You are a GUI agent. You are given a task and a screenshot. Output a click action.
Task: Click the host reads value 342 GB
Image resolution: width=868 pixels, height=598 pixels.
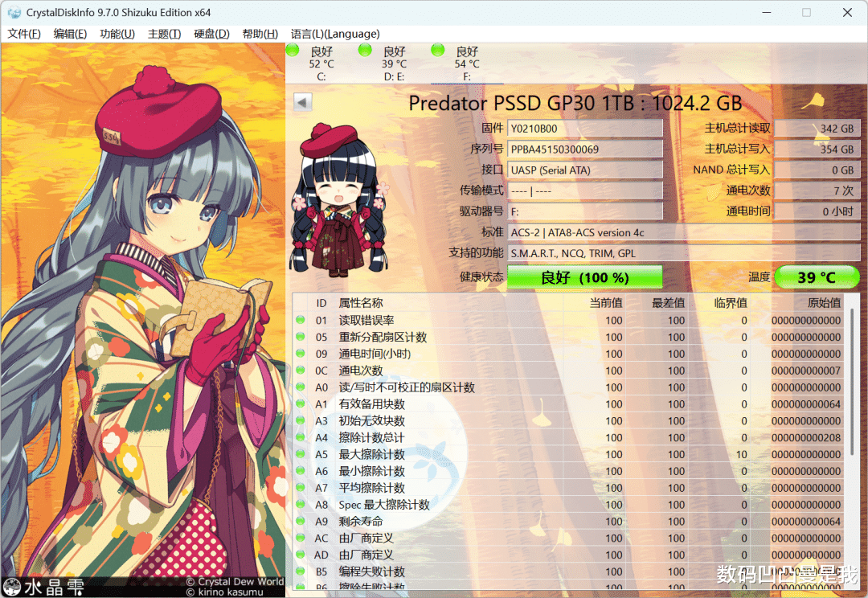click(817, 129)
